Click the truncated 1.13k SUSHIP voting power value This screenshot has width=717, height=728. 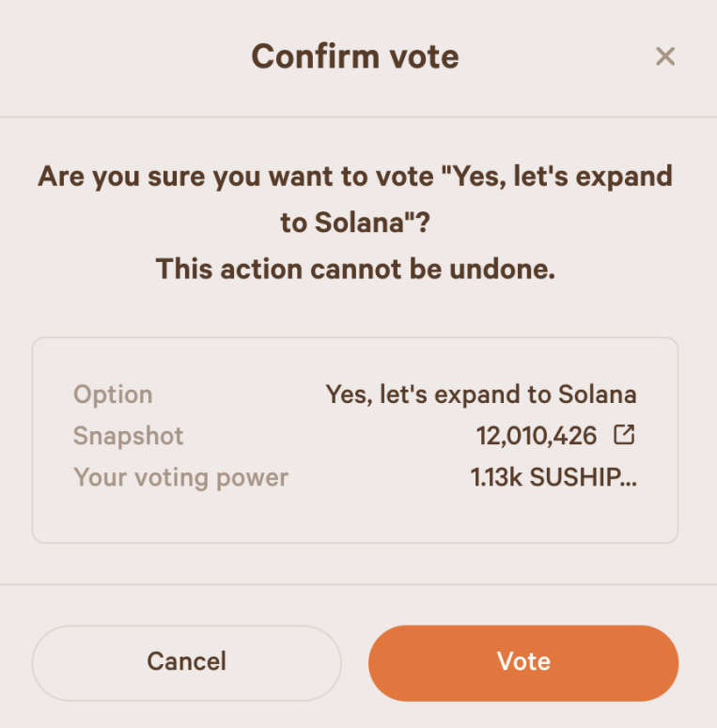pyautogui.click(x=553, y=477)
